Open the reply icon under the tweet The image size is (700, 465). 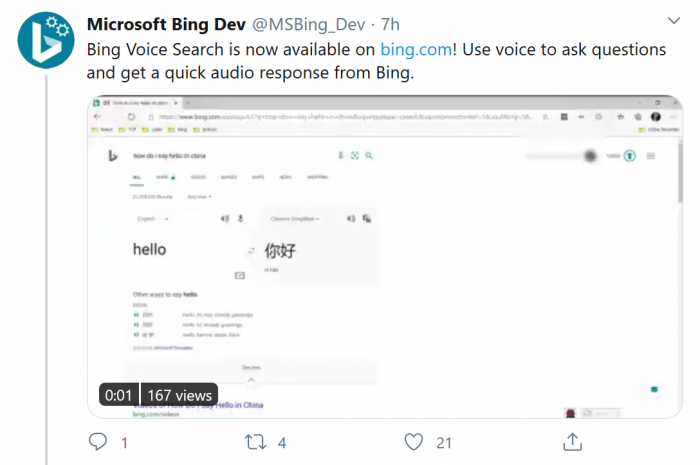coord(97,441)
